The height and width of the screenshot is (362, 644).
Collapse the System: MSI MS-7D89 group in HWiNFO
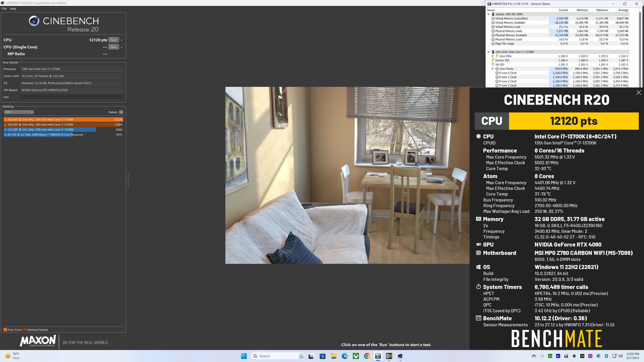[489, 14]
